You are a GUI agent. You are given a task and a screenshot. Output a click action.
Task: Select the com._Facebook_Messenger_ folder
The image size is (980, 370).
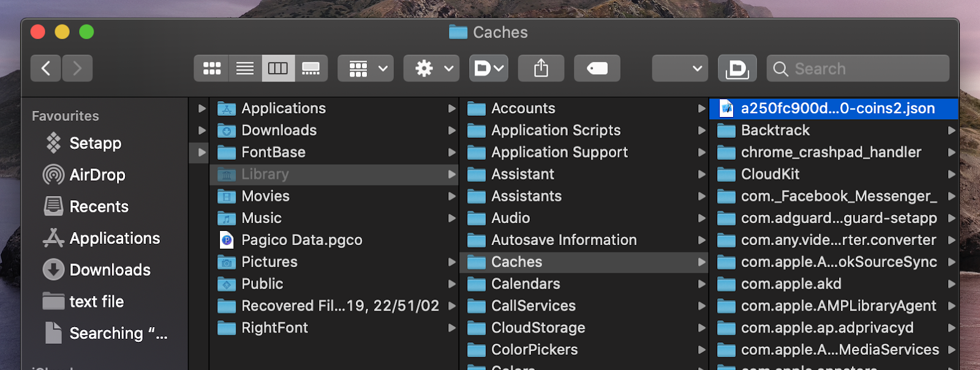834,196
